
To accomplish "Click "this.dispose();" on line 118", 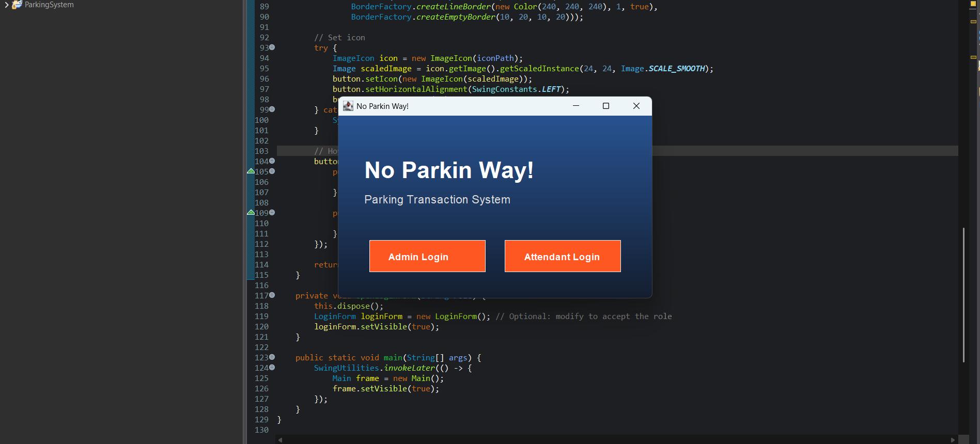I will [349, 306].
